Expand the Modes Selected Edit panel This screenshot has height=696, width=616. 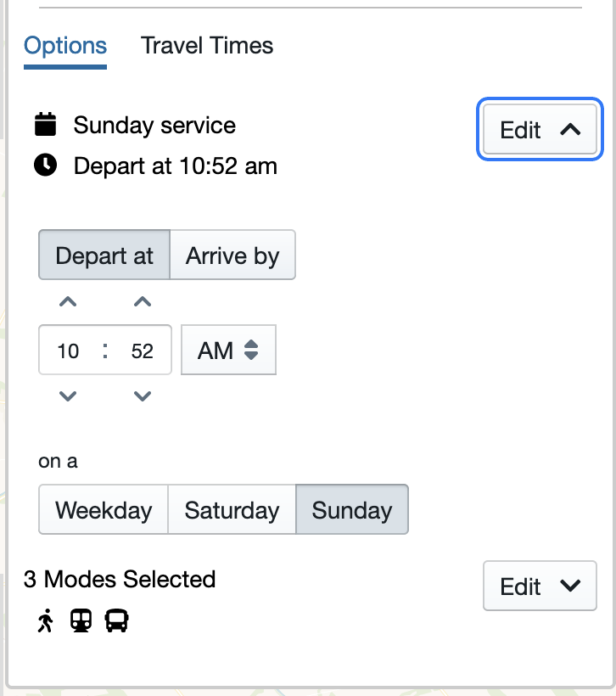pos(540,587)
